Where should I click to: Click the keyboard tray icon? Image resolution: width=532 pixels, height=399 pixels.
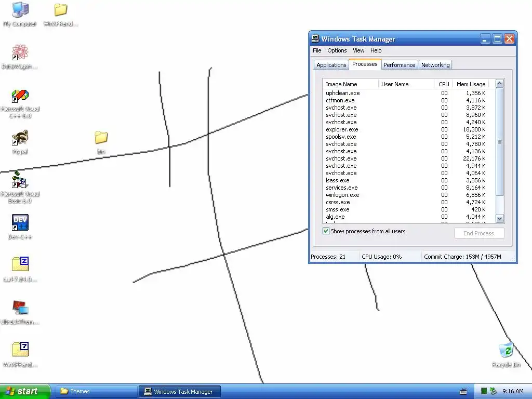pos(463,392)
